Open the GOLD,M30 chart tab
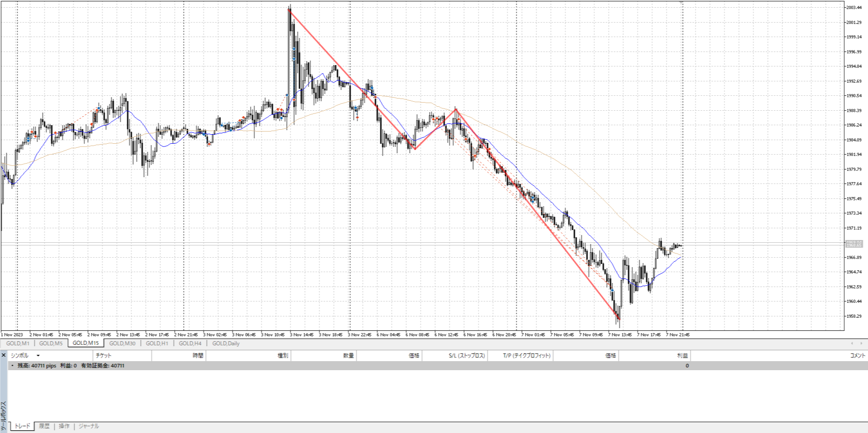Viewport: 868px width, 433px height. click(122, 344)
